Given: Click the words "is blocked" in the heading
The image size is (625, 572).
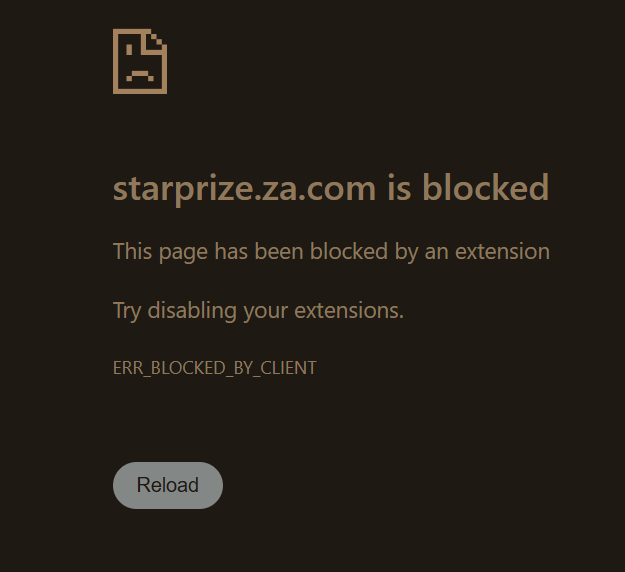Looking at the screenshot, I should (x=468, y=187).
